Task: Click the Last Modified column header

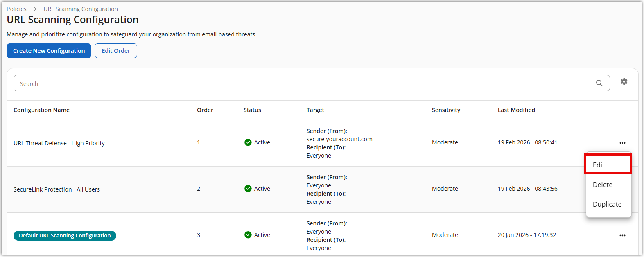Action: point(516,110)
